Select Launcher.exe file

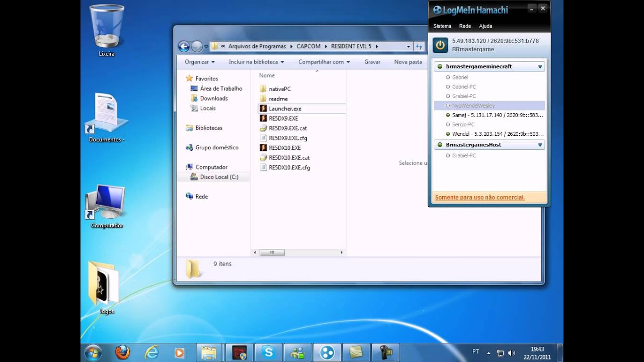pyautogui.click(x=285, y=109)
